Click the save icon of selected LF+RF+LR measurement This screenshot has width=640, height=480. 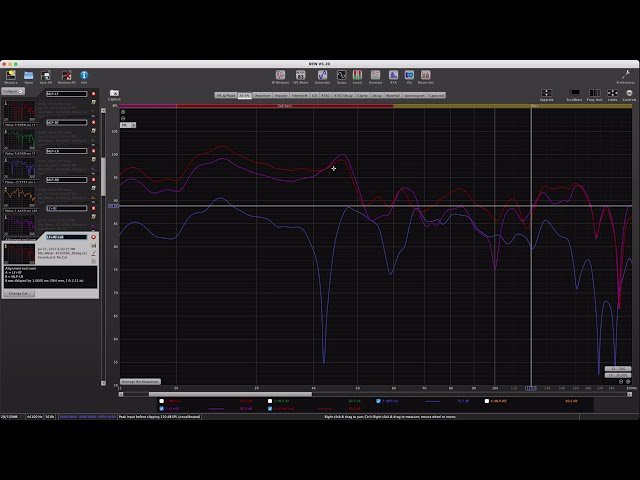coord(93,245)
